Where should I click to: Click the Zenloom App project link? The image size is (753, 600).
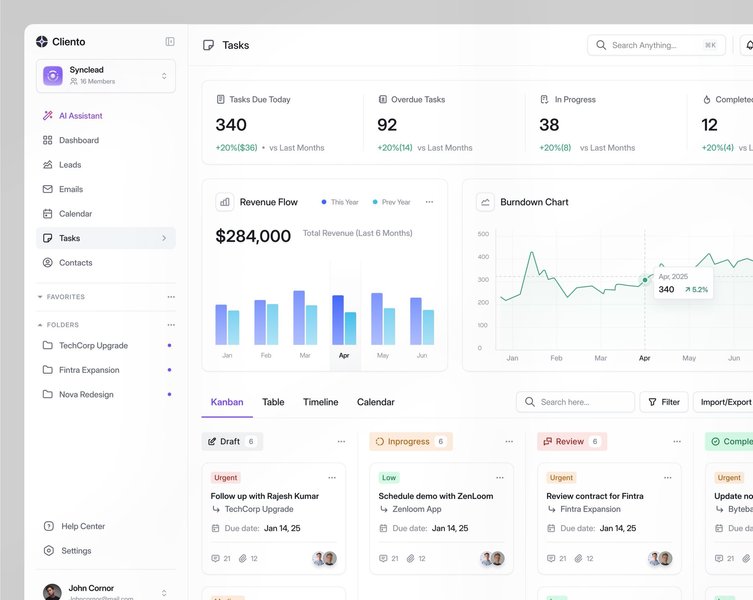coord(417,509)
